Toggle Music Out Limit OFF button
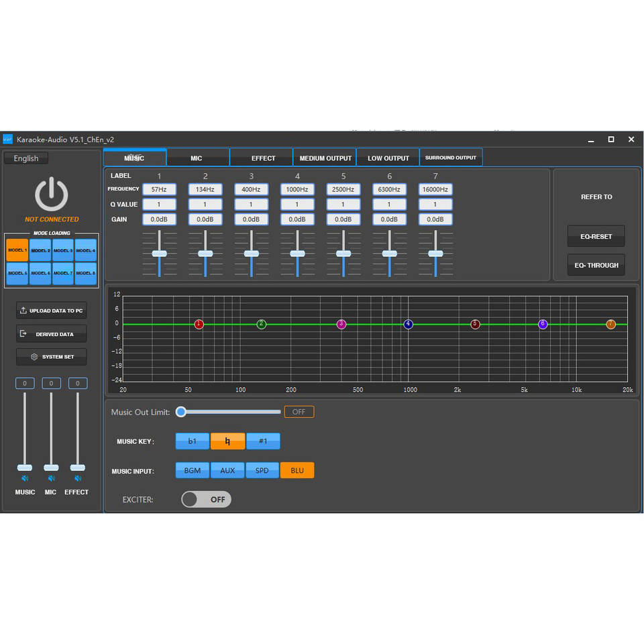Viewport: 644px width, 644px height. pyautogui.click(x=299, y=412)
